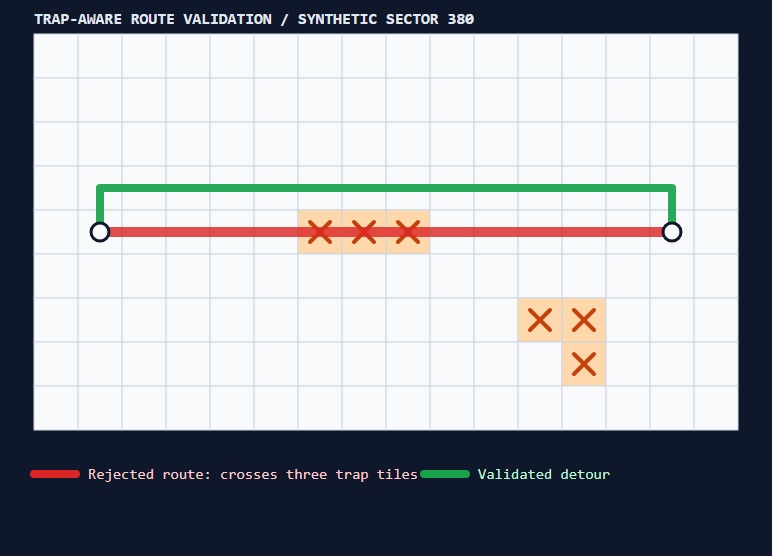Click the right trap tile in the lower cluster's top row
772x556 pixels.
[x=583, y=320]
